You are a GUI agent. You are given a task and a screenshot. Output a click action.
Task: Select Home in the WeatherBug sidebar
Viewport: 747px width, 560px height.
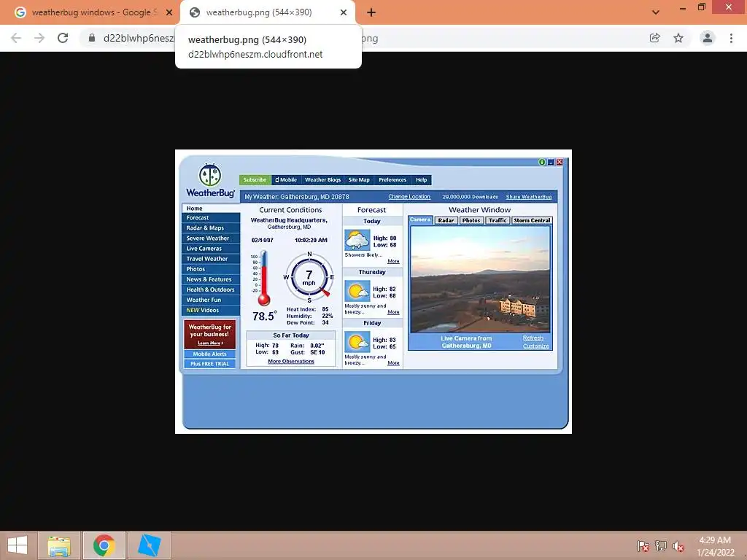pos(211,208)
